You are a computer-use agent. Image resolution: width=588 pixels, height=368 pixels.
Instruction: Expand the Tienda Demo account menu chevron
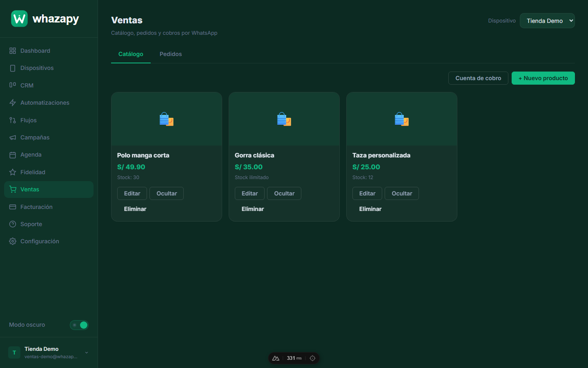pos(87,352)
